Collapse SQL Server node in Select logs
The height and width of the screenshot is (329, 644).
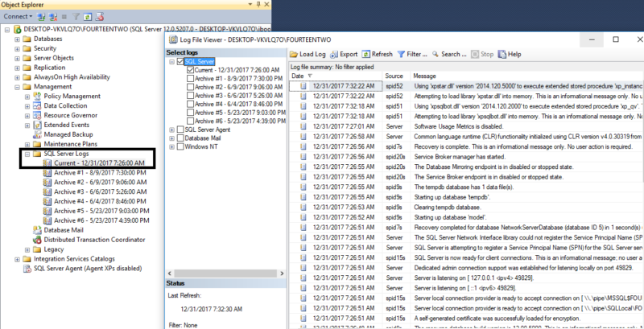(x=171, y=62)
